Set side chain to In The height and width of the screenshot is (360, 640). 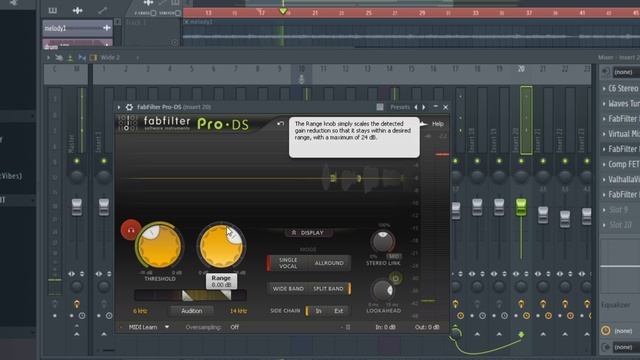click(x=318, y=311)
